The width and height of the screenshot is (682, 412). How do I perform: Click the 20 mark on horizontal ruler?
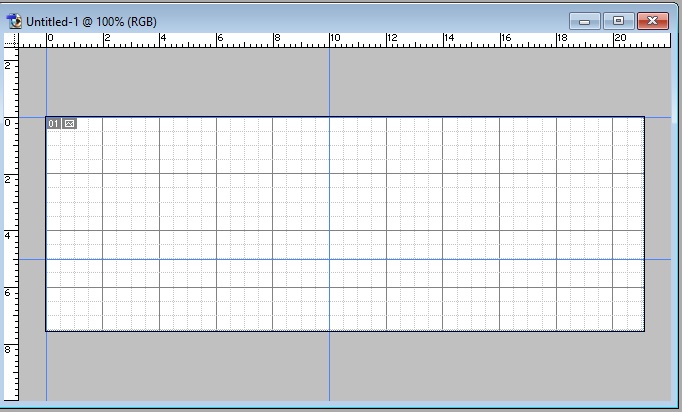tap(620, 38)
